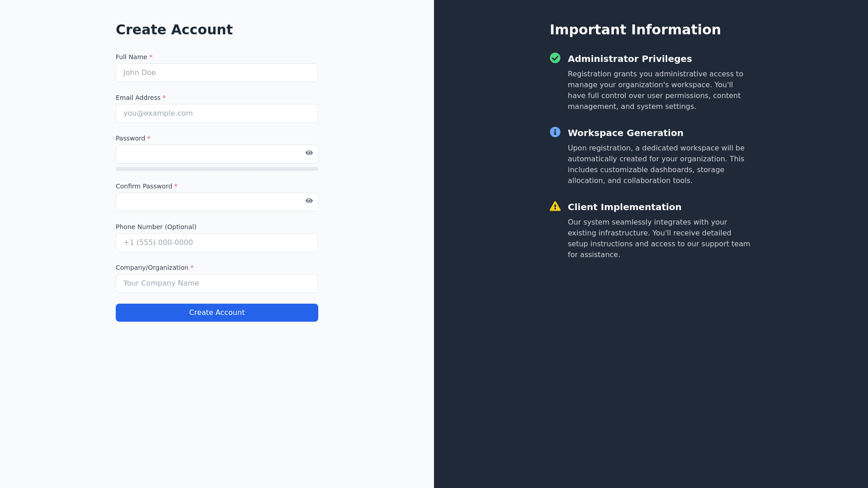This screenshot has height=488, width=868.
Task: Click the Company/Organization input field
Action: click(x=217, y=283)
